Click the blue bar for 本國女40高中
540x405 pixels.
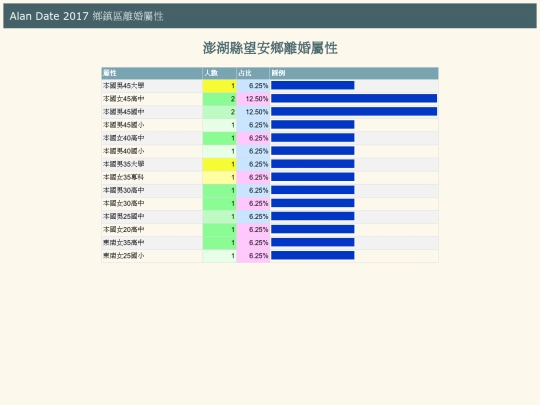pyautogui.click(x=313, y=138)
